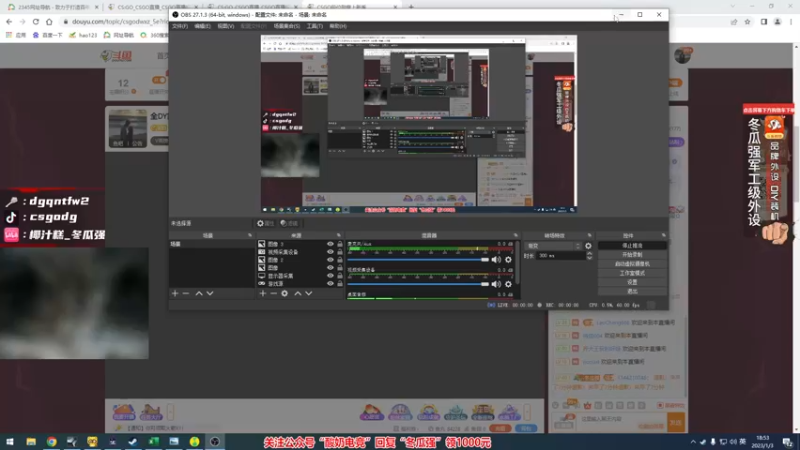Undock the Audio Mixer panel icon
This screenshot has width=800, height=450.
tap(515, 236)
